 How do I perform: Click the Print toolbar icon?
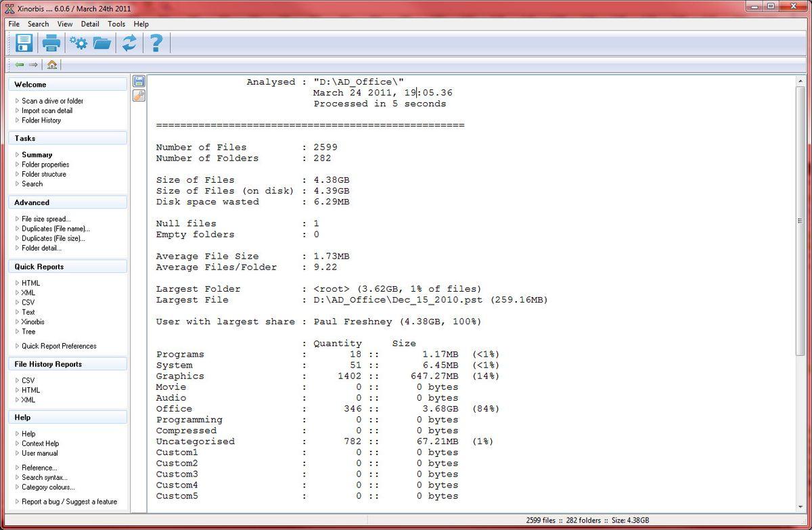51,43
